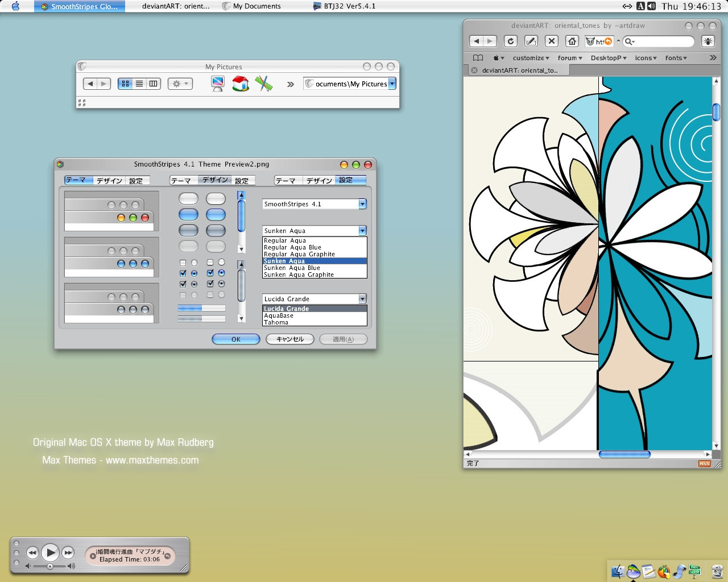Open the Trash in the dock
This screenshot has height=582, width=728.
point(717,572)
